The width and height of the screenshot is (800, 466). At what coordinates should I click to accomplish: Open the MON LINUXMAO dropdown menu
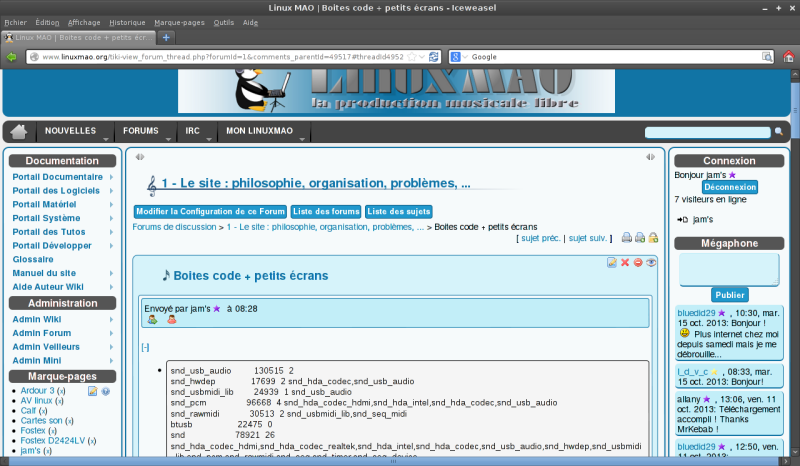pyautogui.click(x=264, y=132)
